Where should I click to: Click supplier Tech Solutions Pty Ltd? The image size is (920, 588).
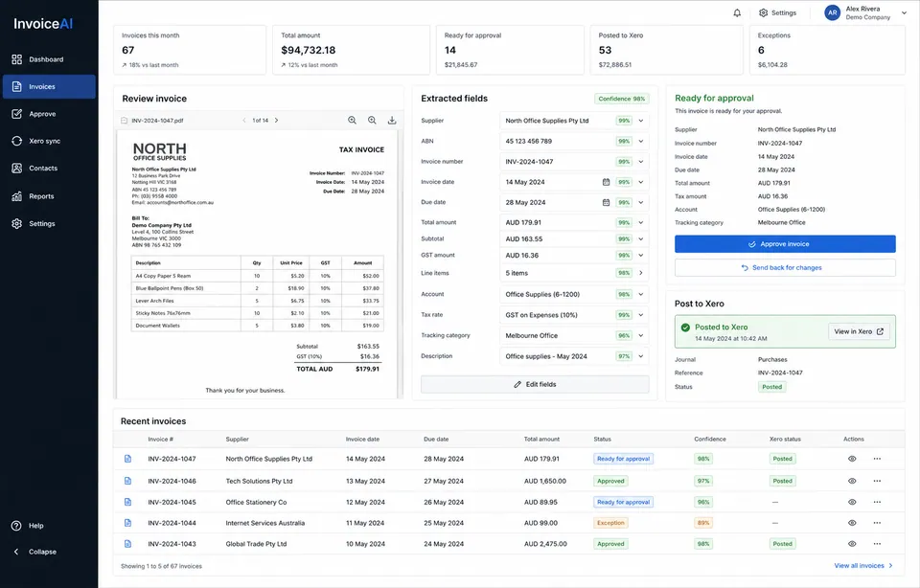260,482
